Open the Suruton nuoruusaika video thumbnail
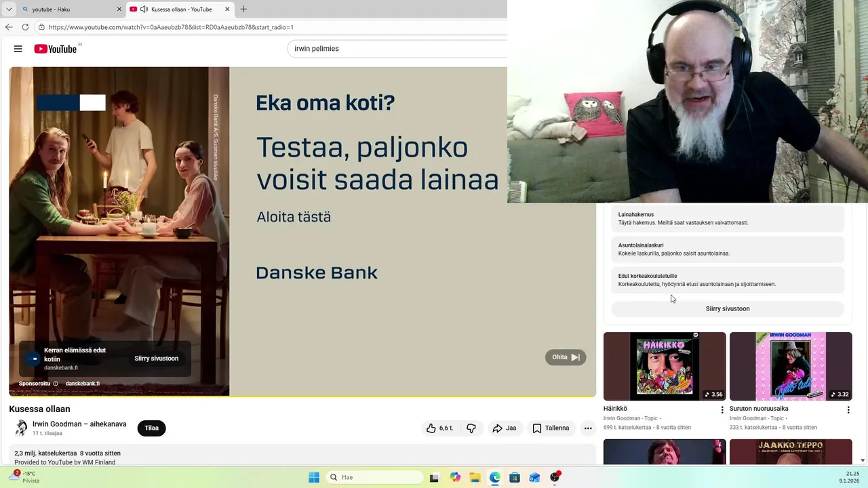This screenshot has width=868, height=488. (791, 366)
